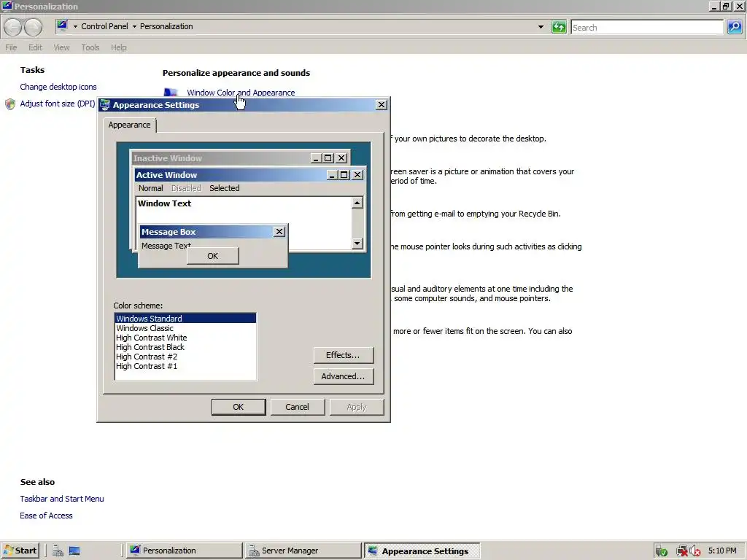This screenshot has height=560, width=747.
Task: Switch to Server Manager taskbar button
Action: pyautogui.click(x=303, y=551)
